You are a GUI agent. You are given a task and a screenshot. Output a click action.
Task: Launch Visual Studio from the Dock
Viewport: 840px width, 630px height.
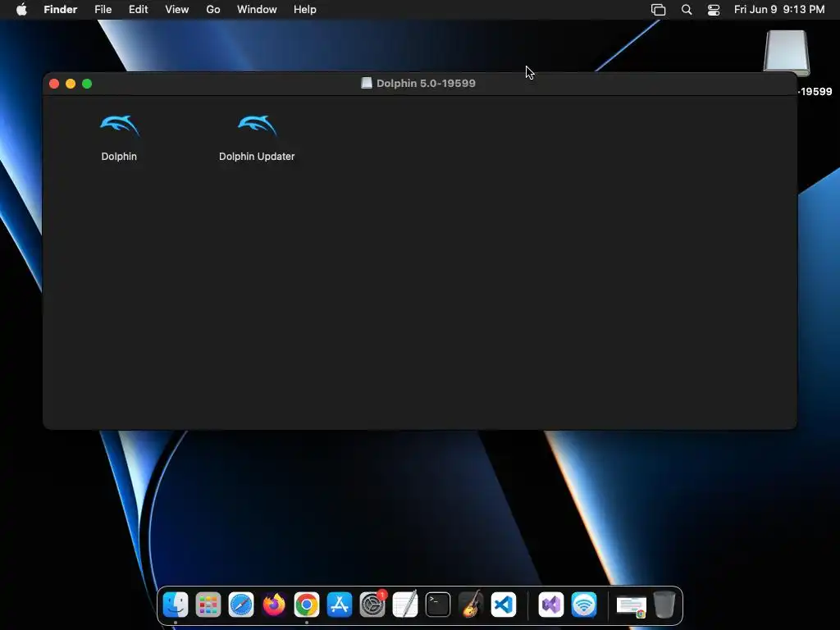[550, 605]
